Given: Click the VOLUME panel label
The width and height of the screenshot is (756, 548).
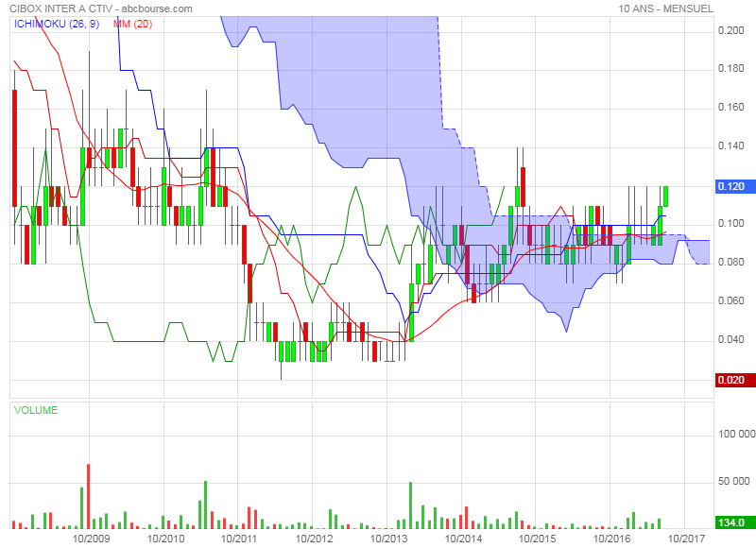Looking at the screenshot, I should [x=36, y=410].
